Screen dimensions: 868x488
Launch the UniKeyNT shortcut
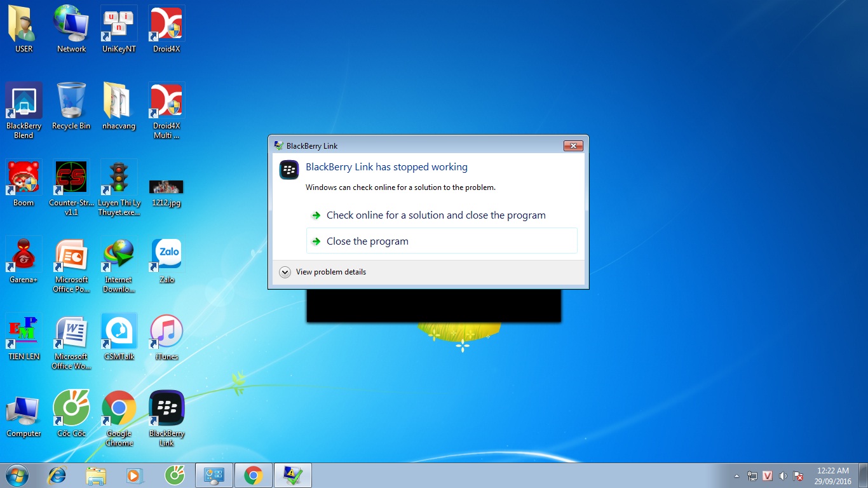[x=119, y=29]
